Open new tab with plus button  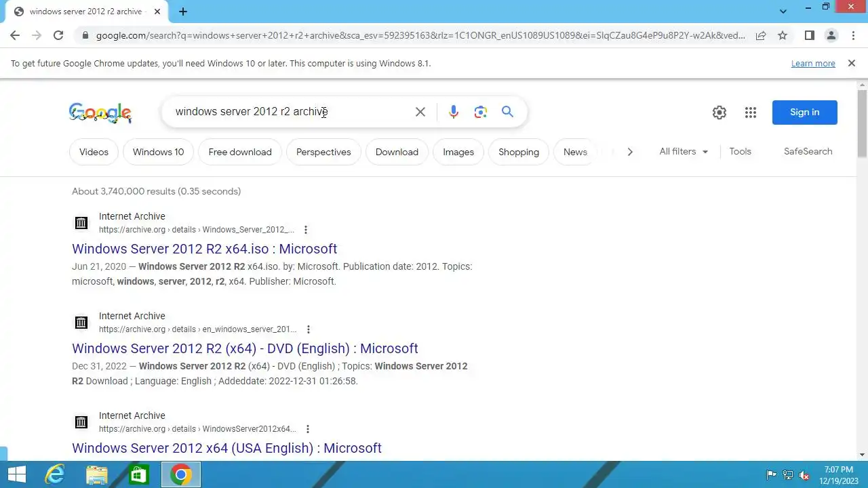pyautogui.click(x=183, y=12)
